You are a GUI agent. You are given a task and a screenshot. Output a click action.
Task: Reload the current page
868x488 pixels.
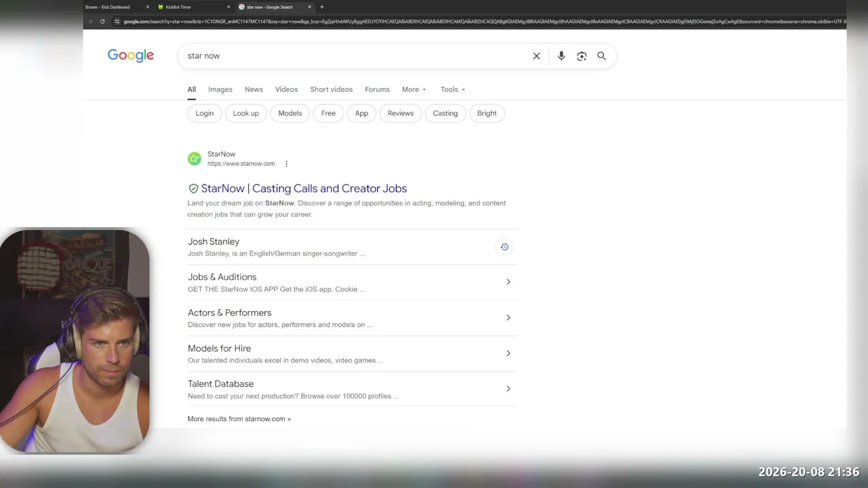point(102,21)
